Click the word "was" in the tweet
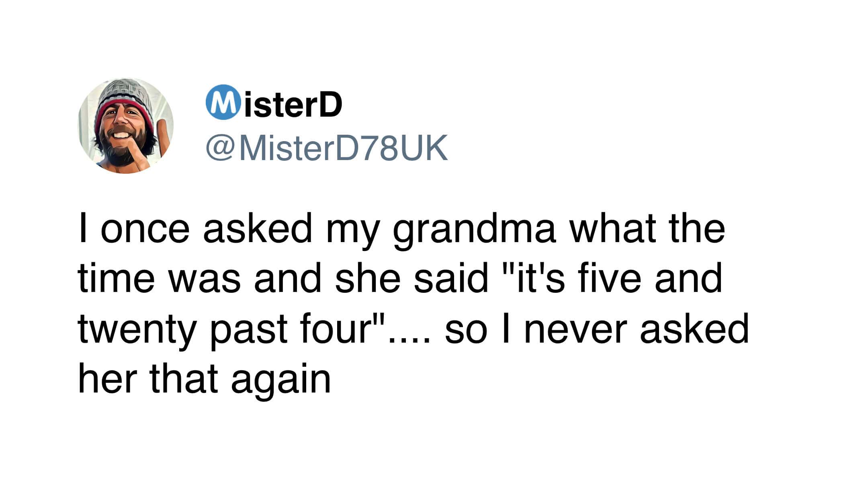Viewport: 868px width, 481px height. (205, 280)
